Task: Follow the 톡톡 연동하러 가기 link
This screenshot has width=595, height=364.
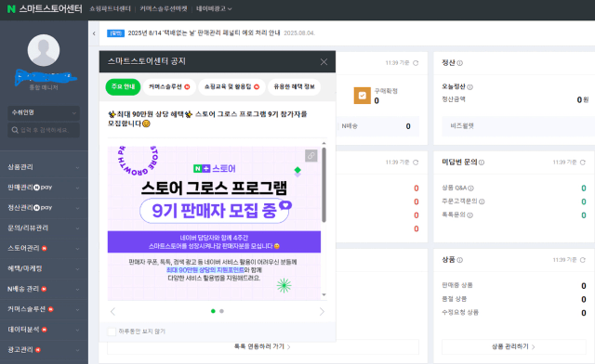Action: click(262, 346)
